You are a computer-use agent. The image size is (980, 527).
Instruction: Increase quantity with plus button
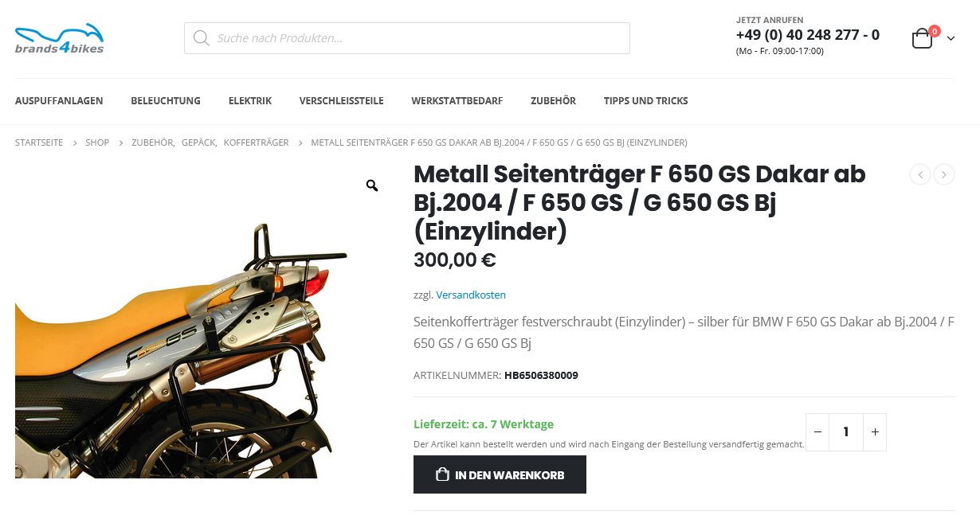[x=875, y=432]
